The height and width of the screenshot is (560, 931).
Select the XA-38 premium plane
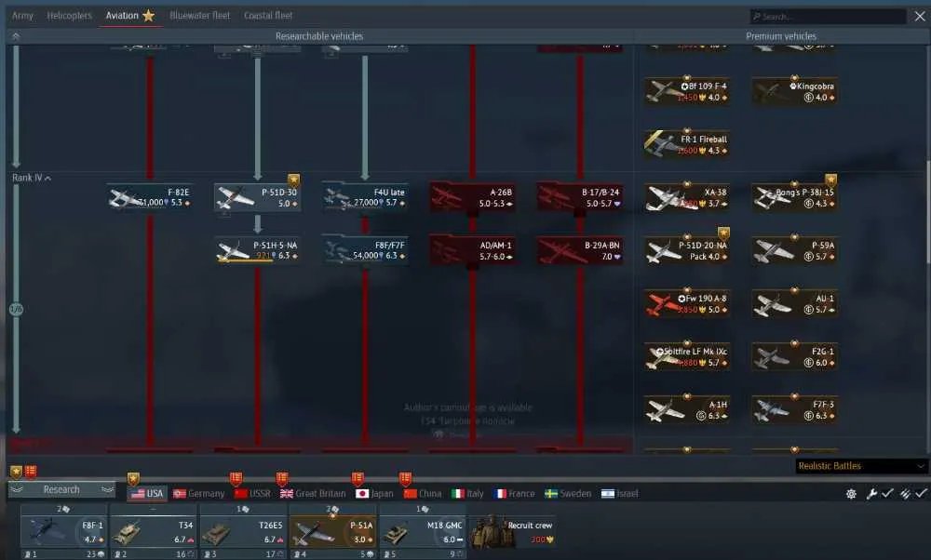(687, 197)
